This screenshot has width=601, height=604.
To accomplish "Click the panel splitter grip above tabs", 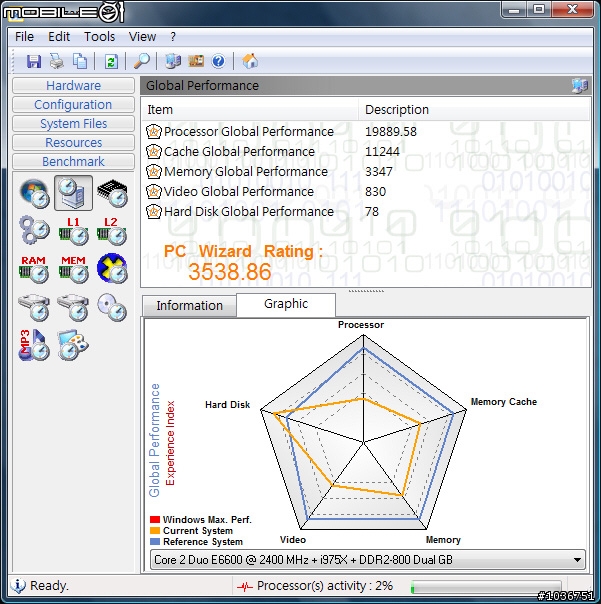I will 366,291.
